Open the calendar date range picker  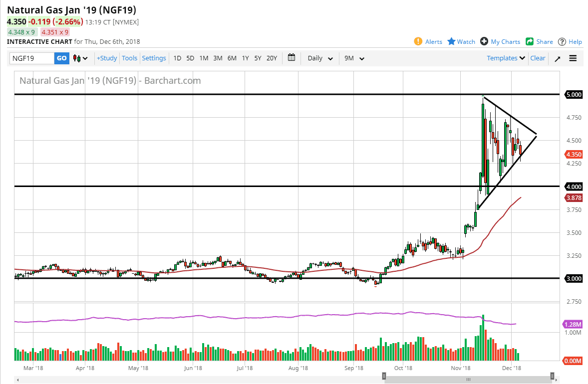click(x=292, y=58)
